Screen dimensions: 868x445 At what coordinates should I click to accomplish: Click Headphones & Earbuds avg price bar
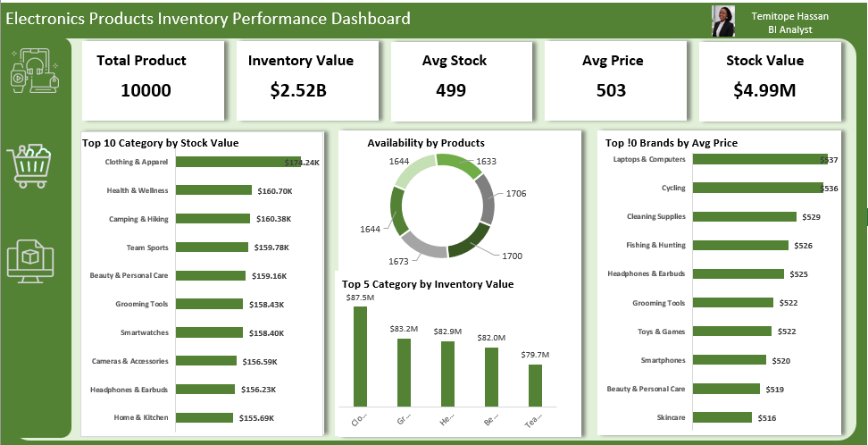[739, 273]
